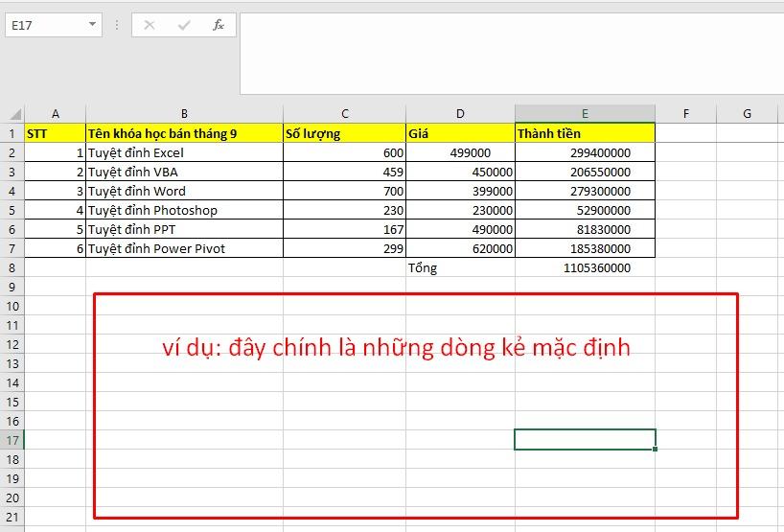
Task: Select column G header
Action: click(747, 113)
